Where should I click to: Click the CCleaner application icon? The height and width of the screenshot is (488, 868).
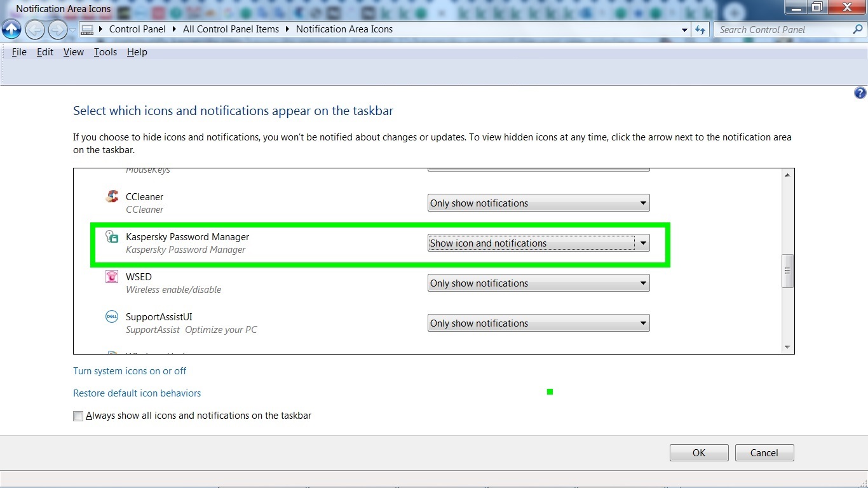[112, 197]
